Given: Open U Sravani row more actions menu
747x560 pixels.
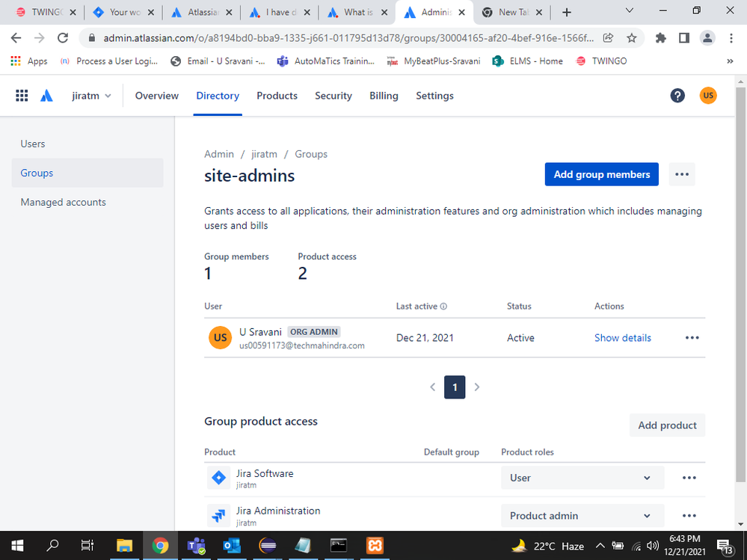Looking at the screenshot, I should 692,338.
